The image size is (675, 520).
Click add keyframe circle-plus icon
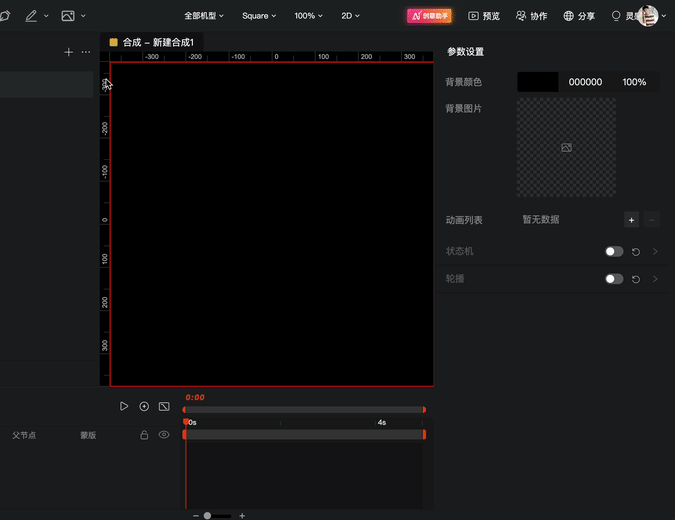coord(144,406)
